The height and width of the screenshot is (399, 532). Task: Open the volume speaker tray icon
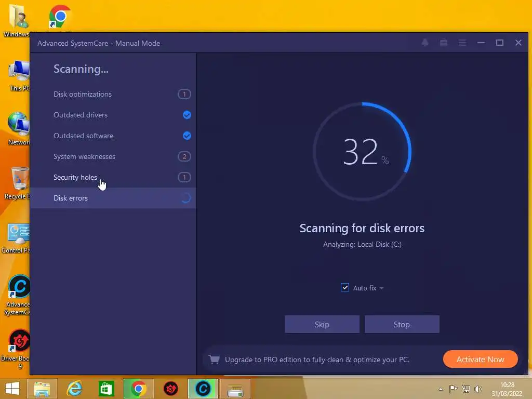pyautogui.click(x=478, y=389)
